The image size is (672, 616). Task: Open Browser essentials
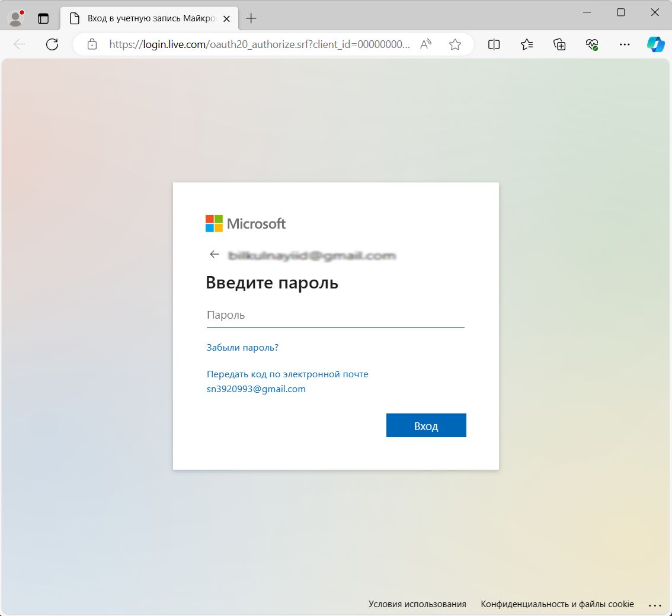coord(591,44)
